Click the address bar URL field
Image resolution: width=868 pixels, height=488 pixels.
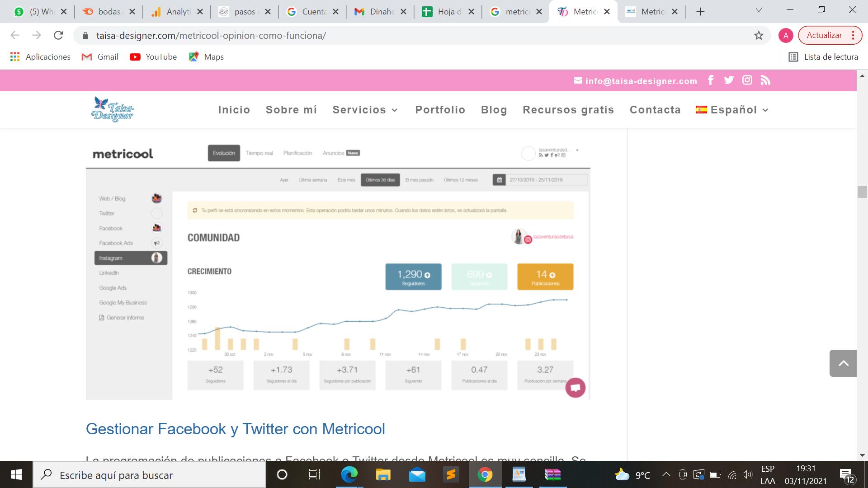[x=407, y=35]
